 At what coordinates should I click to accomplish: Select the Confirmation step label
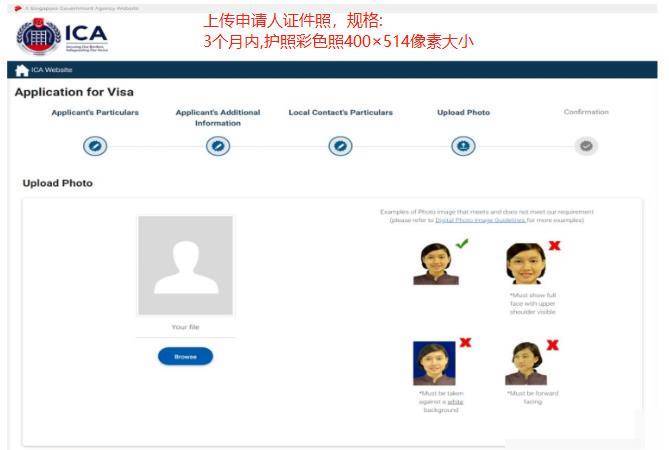(586, 112)
